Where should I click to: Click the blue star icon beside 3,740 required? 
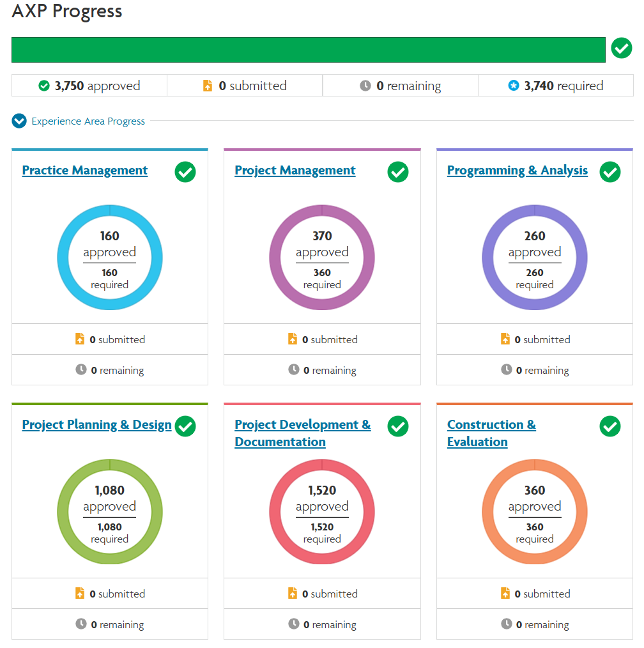click(514, 86)
